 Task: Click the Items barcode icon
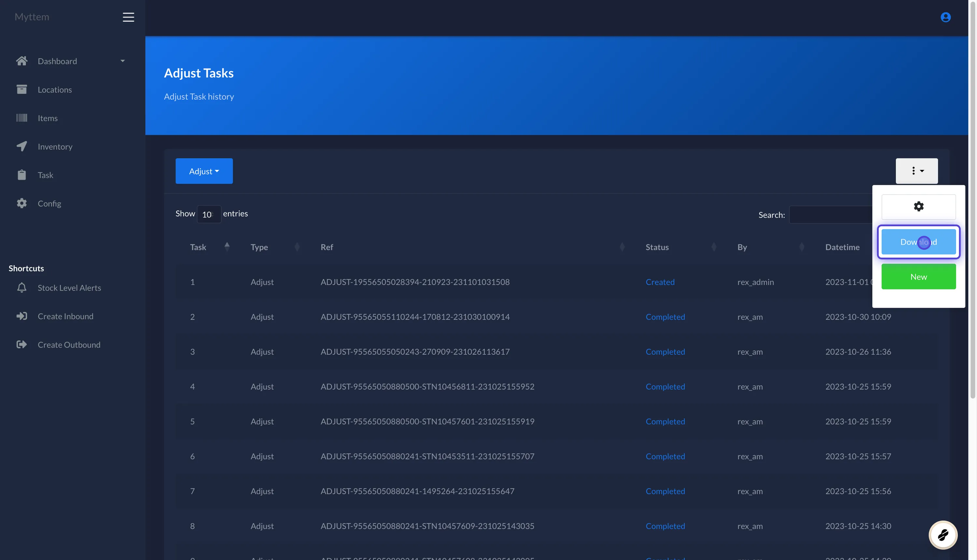pos(21,118)
